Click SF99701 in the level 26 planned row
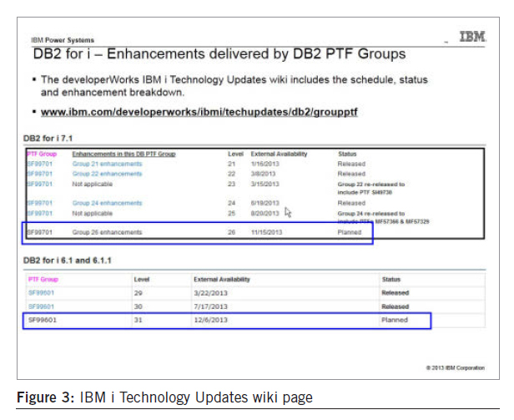 (40, 232)
